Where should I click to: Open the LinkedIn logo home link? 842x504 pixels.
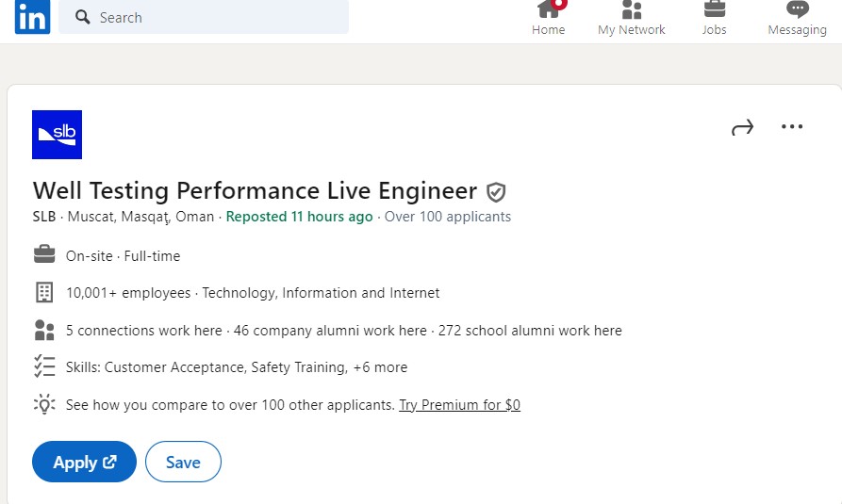[x=32, y=17]
